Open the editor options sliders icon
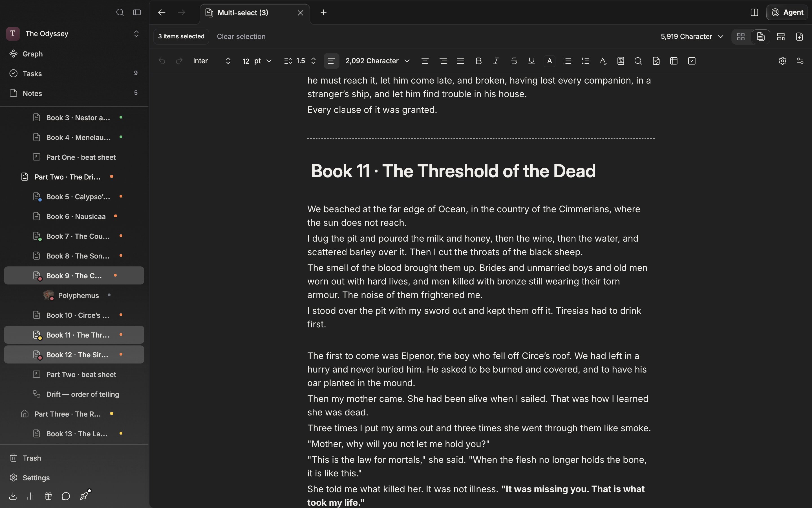 pos(800,61)
